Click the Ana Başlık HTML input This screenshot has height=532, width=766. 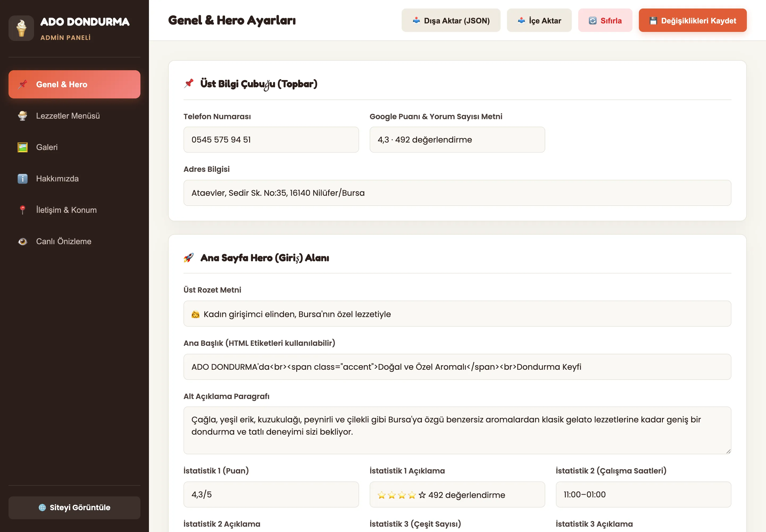(457, 367)
